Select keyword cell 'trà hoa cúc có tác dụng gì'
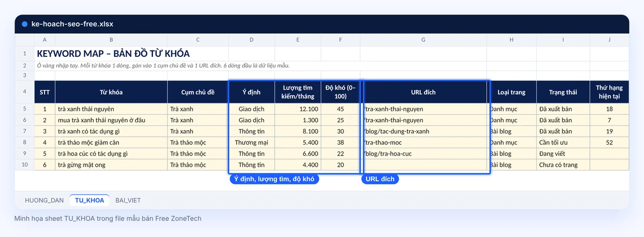 tap(111, 154)
